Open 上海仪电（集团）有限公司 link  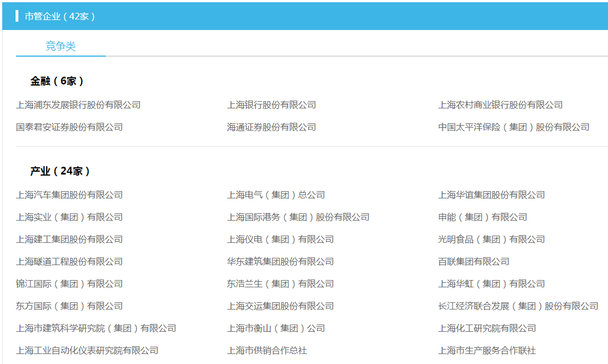pos(280,240)
